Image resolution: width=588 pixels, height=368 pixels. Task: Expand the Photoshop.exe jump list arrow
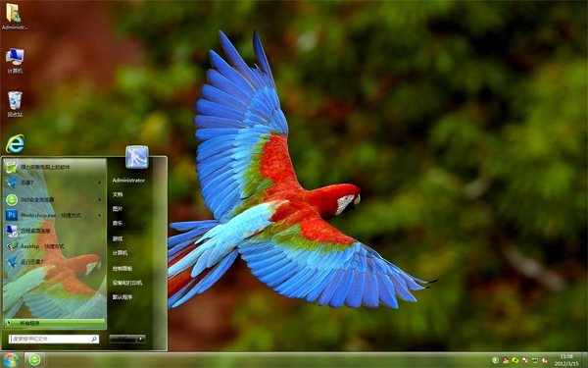[99, 215]
